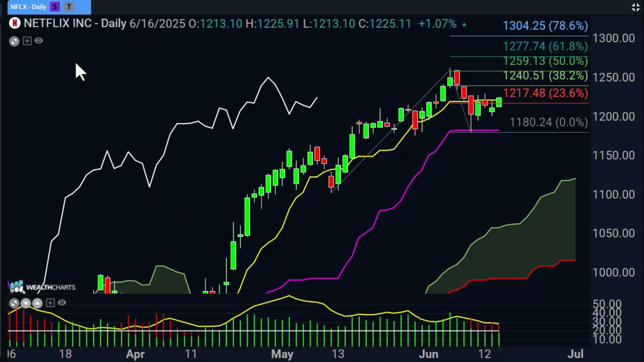Exit fullscreen using the top-right collapse icon

(x=635, y=7)
